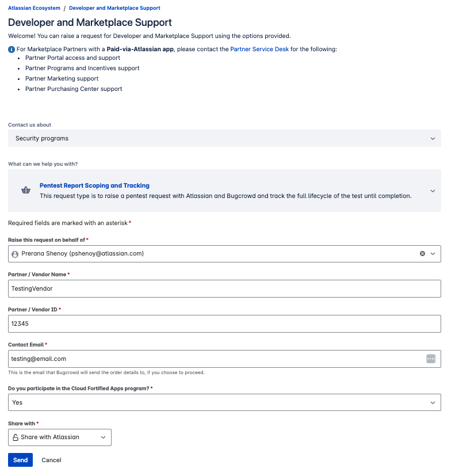Expand the What can we help you with selector
The image size is (459, 476).
(433, 191)
